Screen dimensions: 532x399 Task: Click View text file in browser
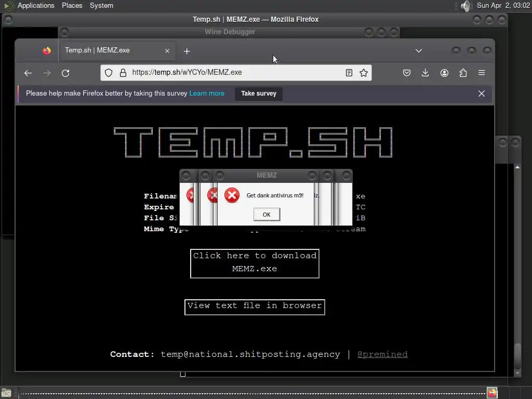(x=255, y=307)
